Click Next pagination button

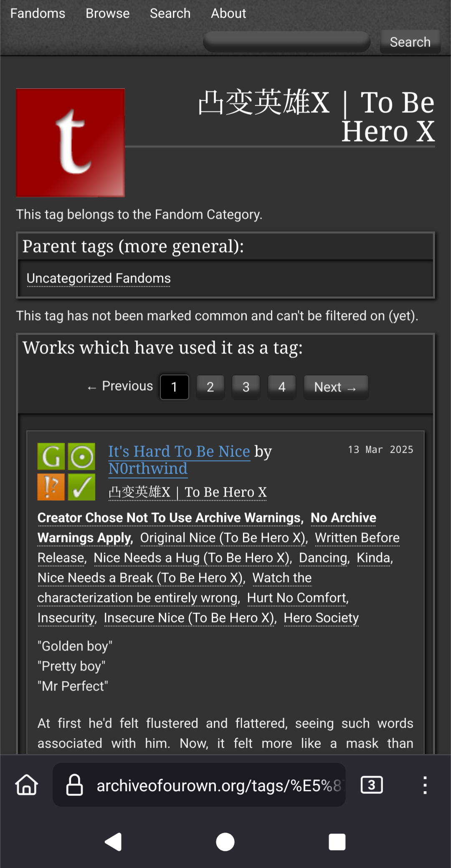click(336, 387)
